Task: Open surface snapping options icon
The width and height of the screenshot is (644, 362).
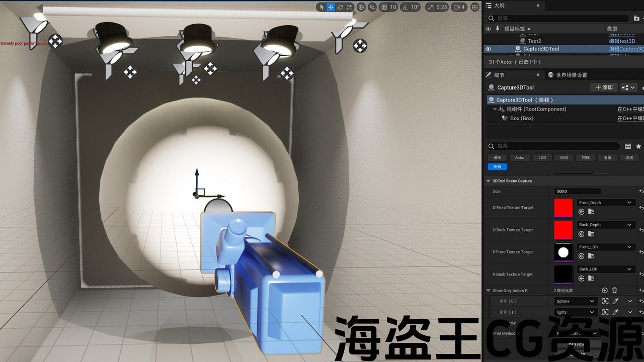Action: pyautogui.click(x=372, y=7)
